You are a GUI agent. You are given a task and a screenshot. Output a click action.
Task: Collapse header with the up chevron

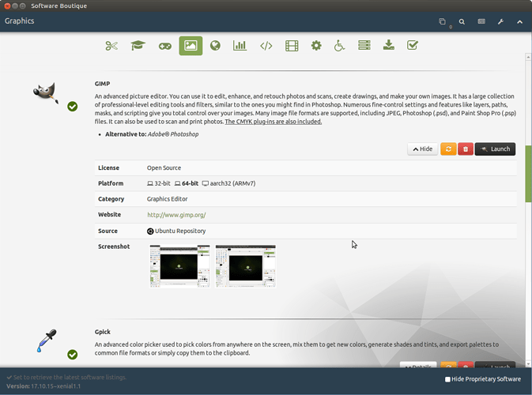tap(520, 21)
